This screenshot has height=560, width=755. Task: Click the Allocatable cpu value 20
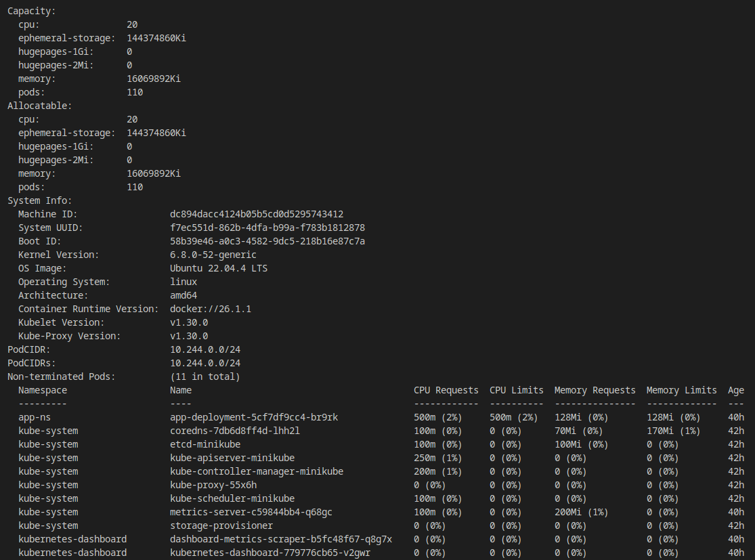point(133,119)
